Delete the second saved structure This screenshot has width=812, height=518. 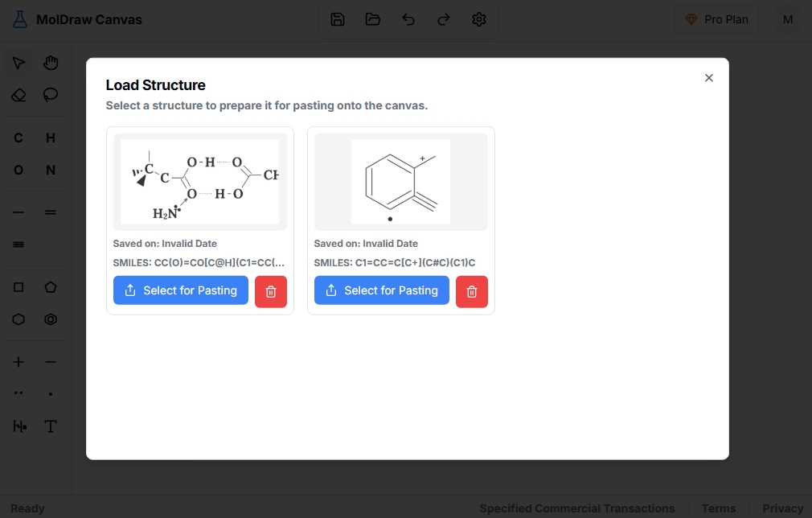(472, 291)
